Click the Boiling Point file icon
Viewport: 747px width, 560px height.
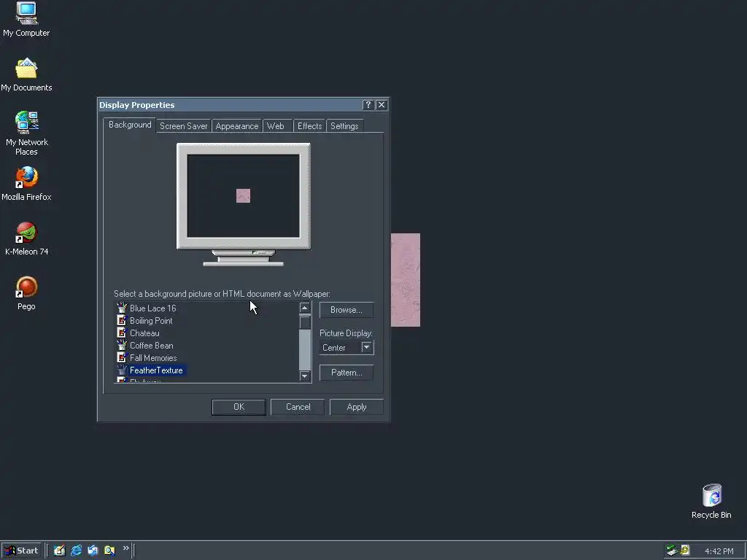coord(122,320)
